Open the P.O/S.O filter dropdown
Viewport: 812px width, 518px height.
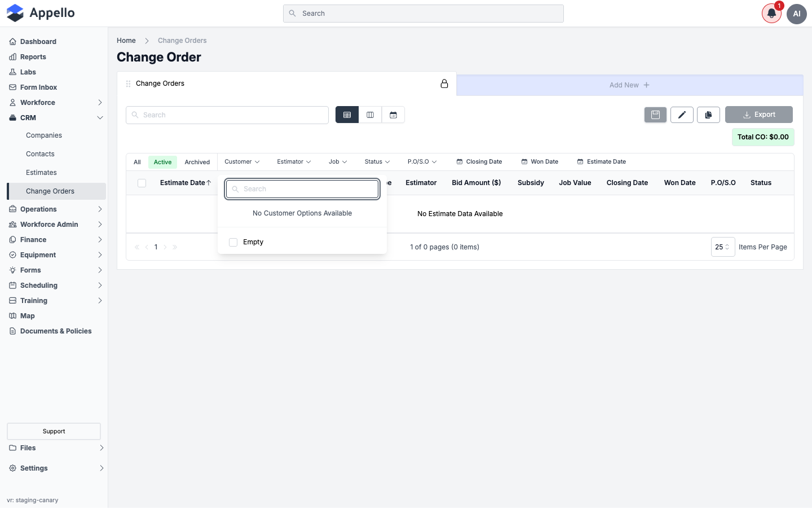pyautogui.click(x=422, y=162)
